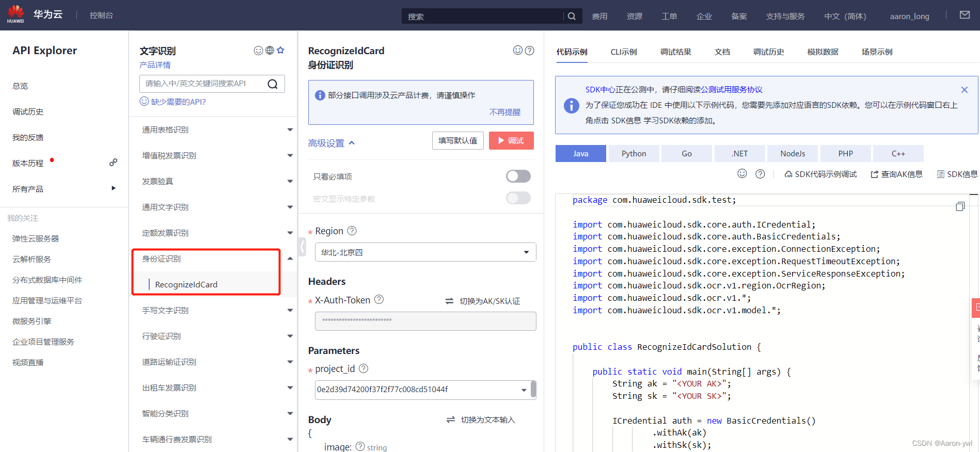Click the copy code icon in code panel
The height and width of the screenshot is (452, 980).
(x=960, y=206)
